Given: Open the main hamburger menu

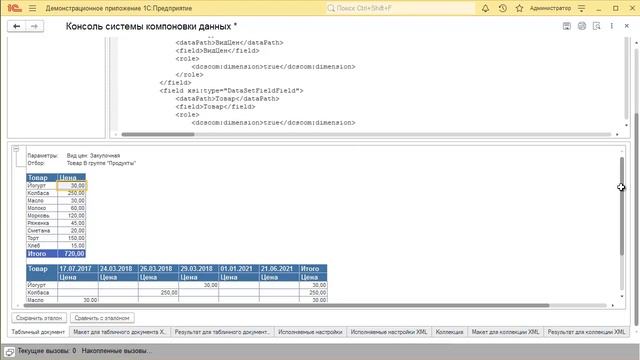Looking at the screenshot, I should (33, 8).
